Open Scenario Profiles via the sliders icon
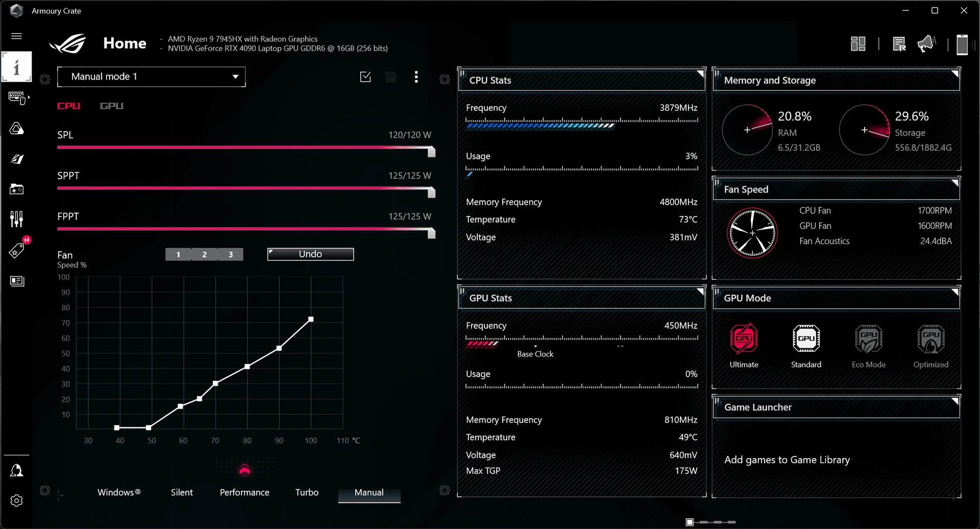980x529 pixels. click(x=17, y=219)
